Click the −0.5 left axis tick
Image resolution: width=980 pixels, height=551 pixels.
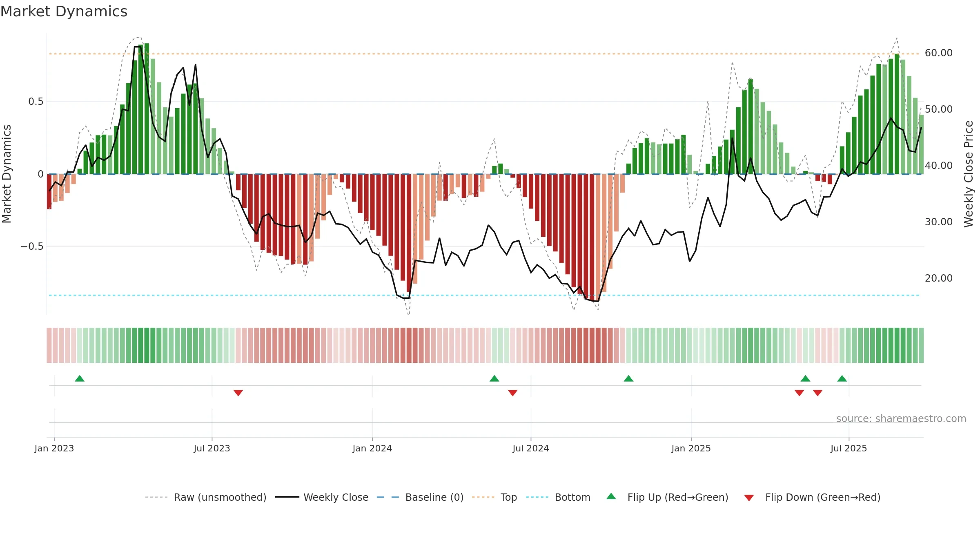click(x=32, y=247)
